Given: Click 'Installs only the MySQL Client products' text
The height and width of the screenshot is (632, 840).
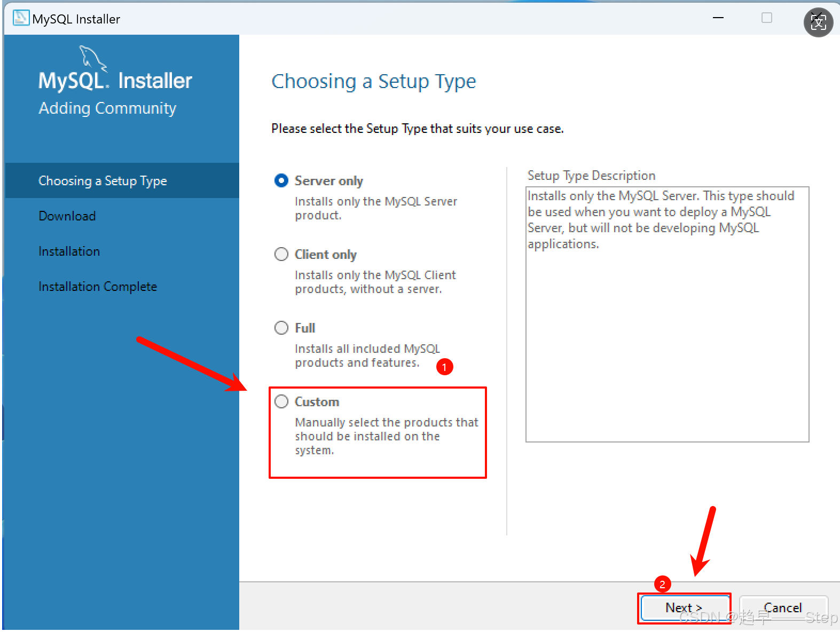Looking at the screenshot, I should (x=375, y=282).
